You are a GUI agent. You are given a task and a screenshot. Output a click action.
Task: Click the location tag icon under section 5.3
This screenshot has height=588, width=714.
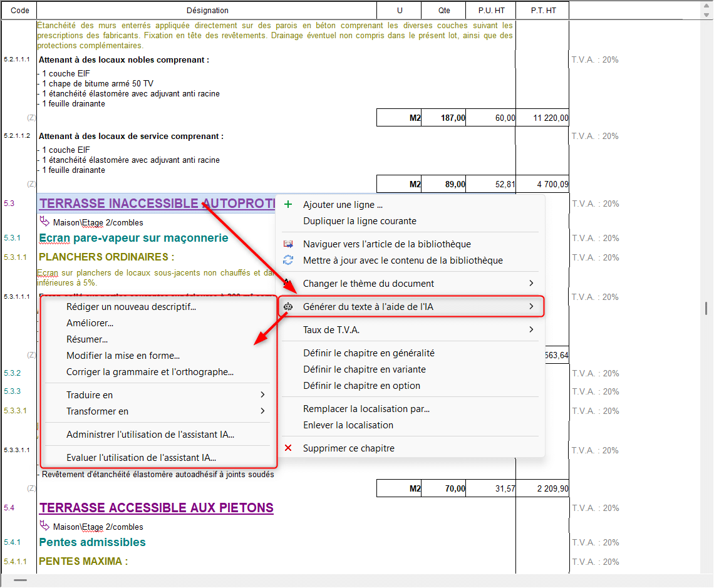[x=44, y=222]
